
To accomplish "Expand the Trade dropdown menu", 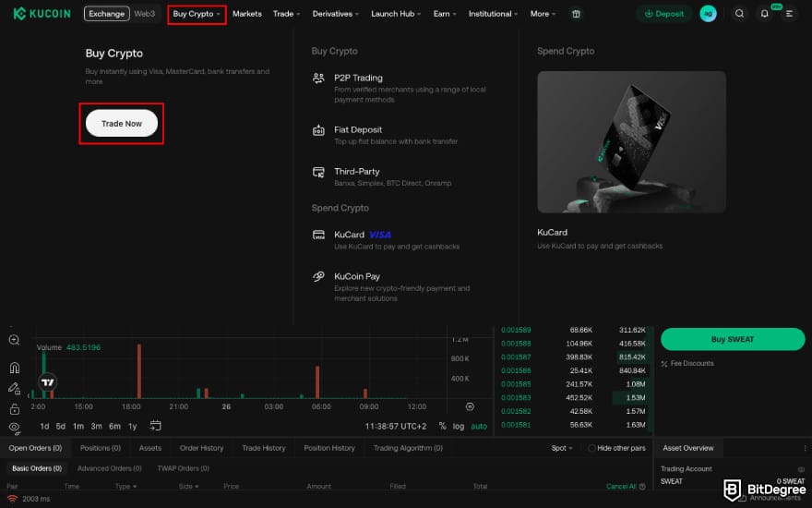I will (286, 14).
